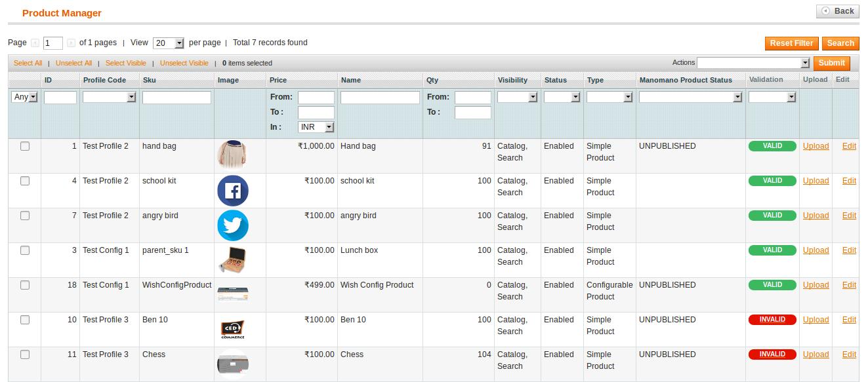Click the green VALID badge for angry bird
The image size is (868, 382).
click(x=772, y=215)
